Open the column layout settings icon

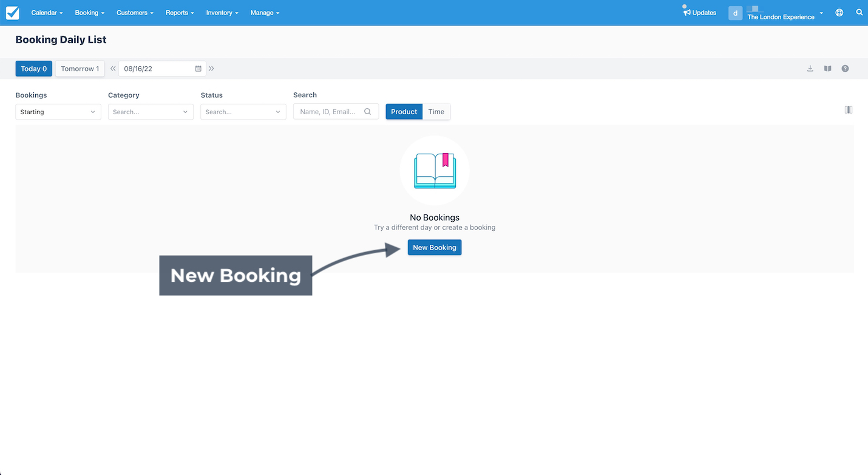[849, 110]
